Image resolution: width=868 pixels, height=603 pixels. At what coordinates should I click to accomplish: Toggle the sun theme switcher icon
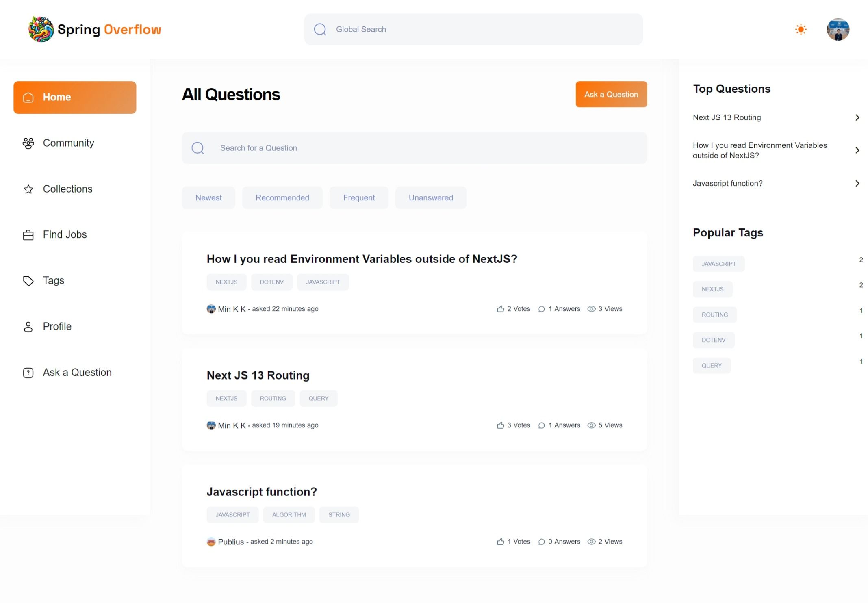801,29
